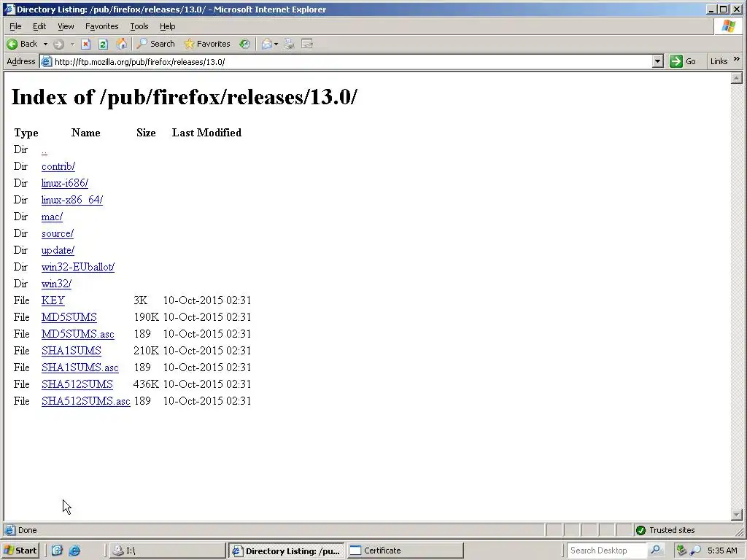
Task: Click the 5:35 AM taskbar clock
Action: (x=722, y=551)
